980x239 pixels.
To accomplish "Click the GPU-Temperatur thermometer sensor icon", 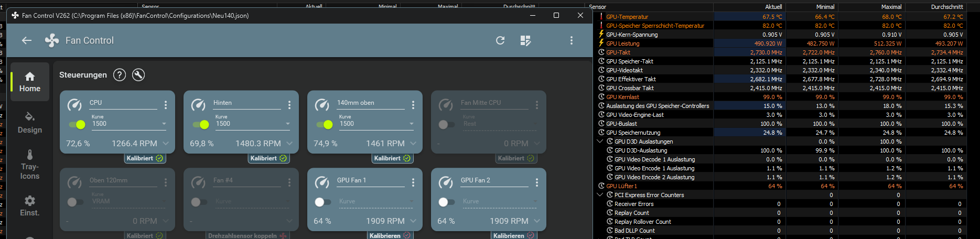I will click(601, 17).
